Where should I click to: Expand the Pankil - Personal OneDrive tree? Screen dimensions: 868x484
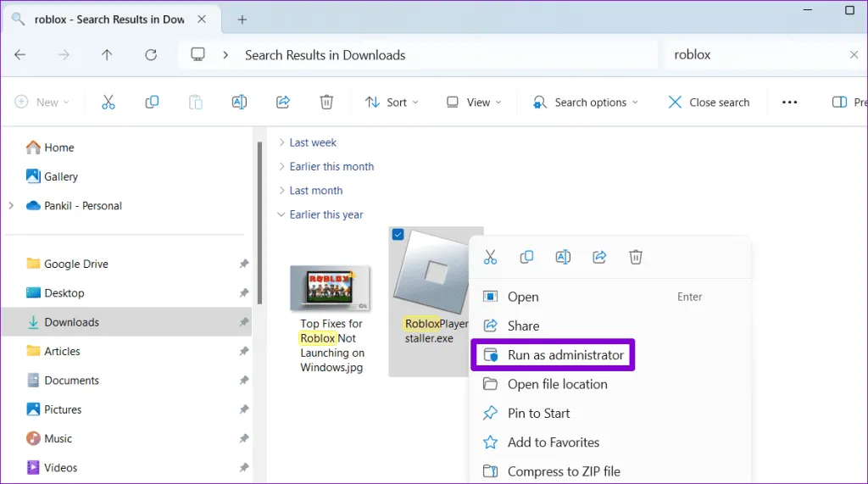point(11,206)
